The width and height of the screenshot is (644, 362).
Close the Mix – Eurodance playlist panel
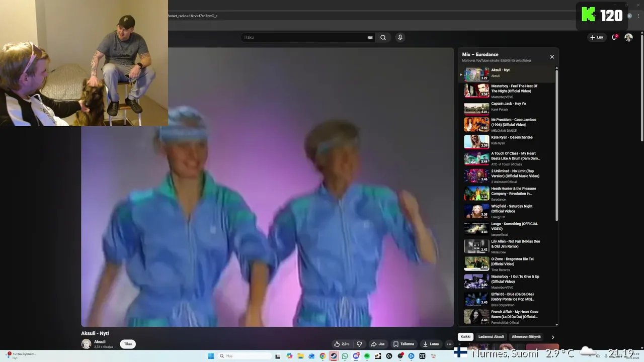[552, 57]
